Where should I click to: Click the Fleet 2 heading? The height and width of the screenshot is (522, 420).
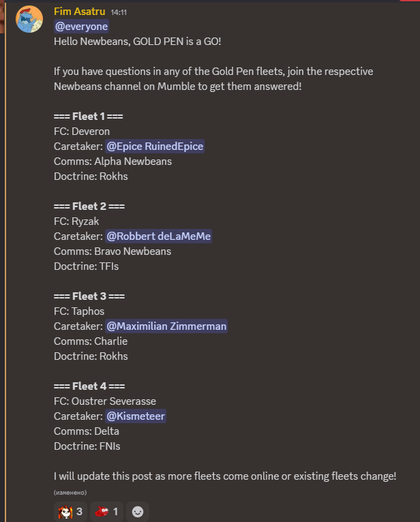coord(89,206)
